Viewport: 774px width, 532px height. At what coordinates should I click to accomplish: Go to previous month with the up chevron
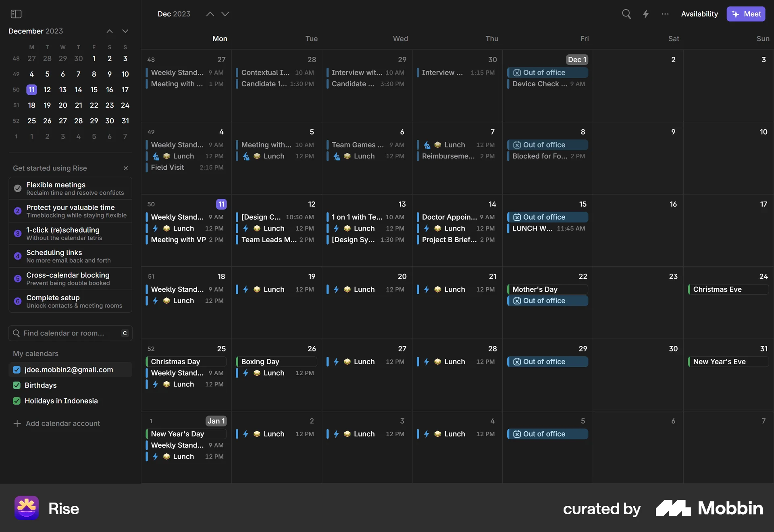tap(210, 14)
